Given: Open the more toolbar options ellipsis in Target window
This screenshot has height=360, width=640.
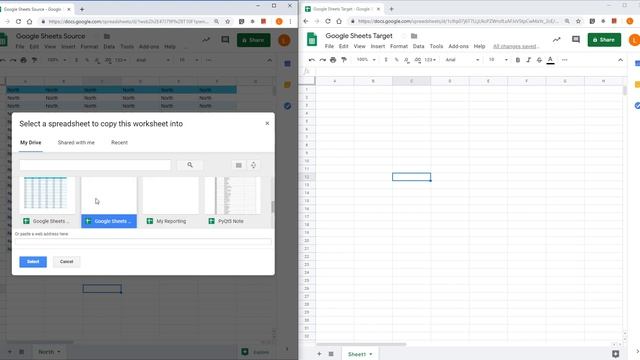Looking at the screenshot, I should [x=564, y=60].
